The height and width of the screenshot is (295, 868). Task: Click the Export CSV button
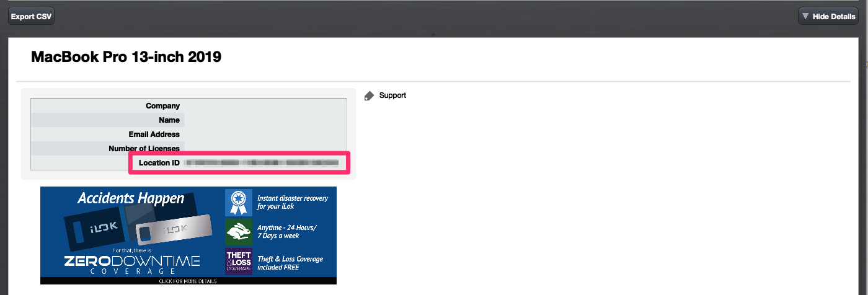(x=31, y=16)
